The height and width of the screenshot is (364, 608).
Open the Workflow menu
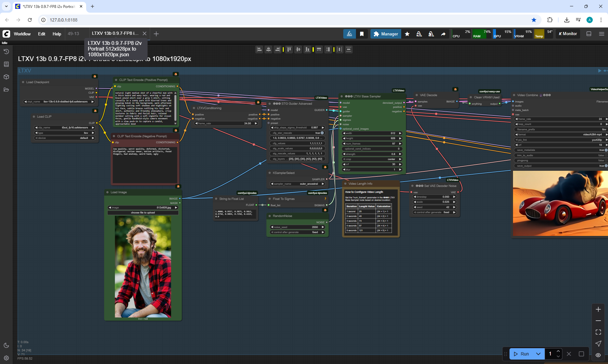point(22,34)
